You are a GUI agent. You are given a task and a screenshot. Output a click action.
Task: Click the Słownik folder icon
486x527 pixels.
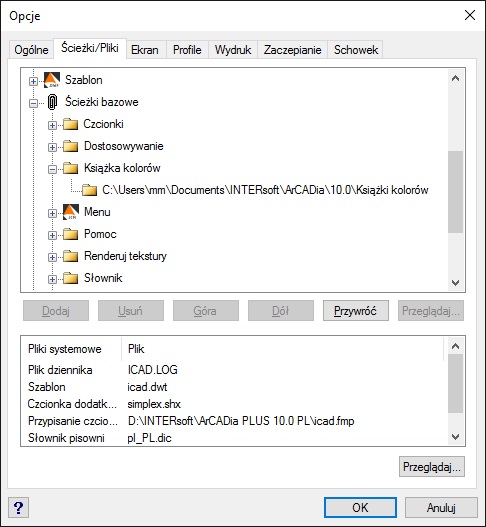pos(71,278)
